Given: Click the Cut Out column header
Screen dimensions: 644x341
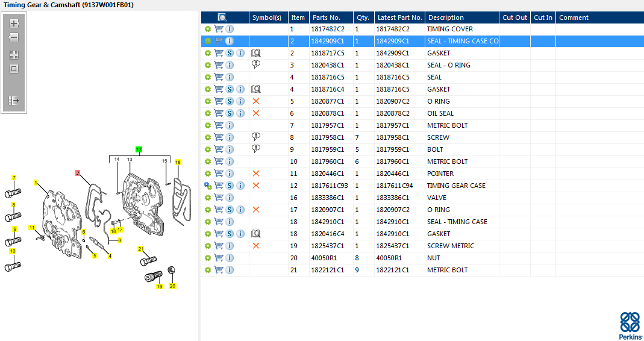Looking at the screenshot, I should (514, 17).
